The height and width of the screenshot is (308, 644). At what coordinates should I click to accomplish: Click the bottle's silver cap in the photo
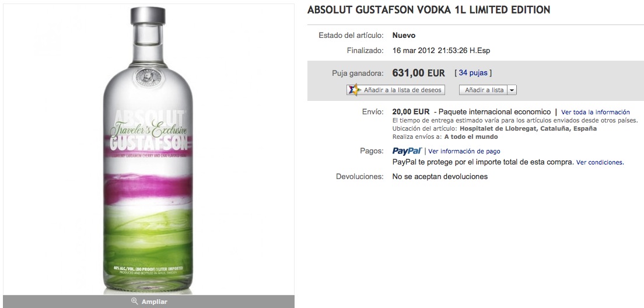coord(148,16)
